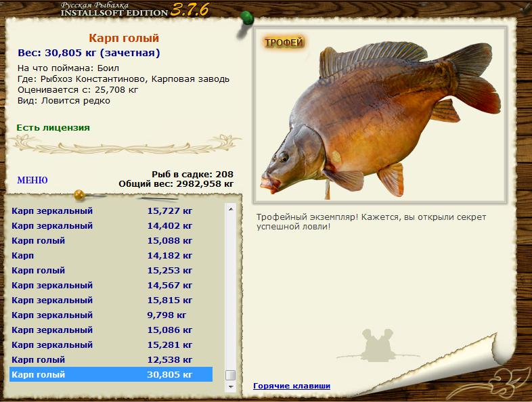Select the Карп зеркальный 15,727 кг row
The image size is (532, 402).
click(x=111, y=210)
